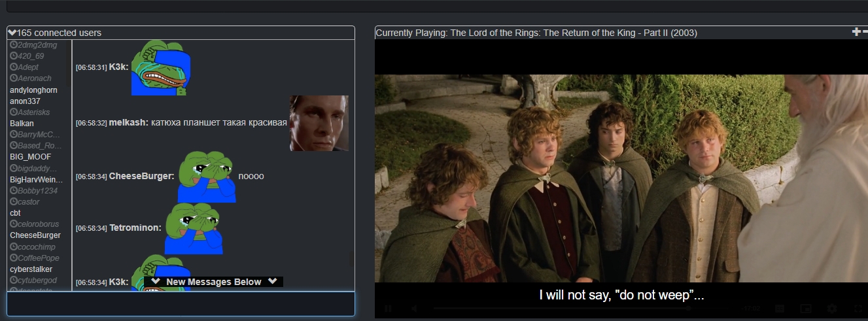
Task: Select user CheeseBurger in user list
Action: (x=35, y=235)
